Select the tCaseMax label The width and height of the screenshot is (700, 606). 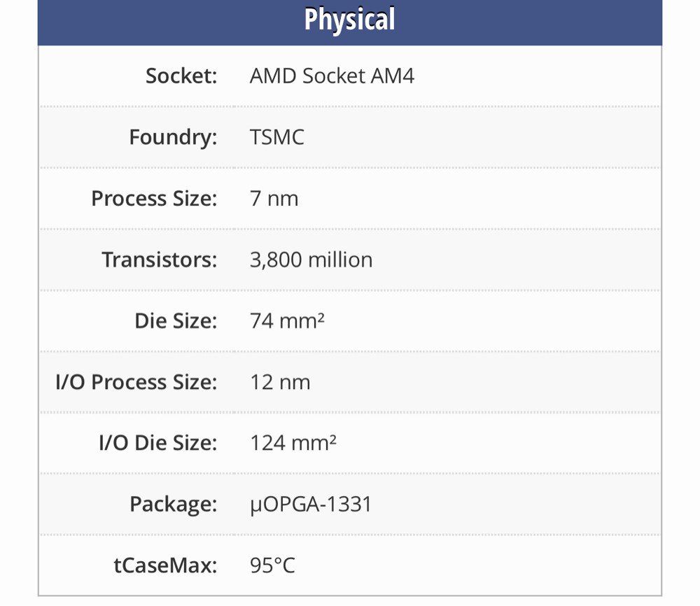(165, 565)
